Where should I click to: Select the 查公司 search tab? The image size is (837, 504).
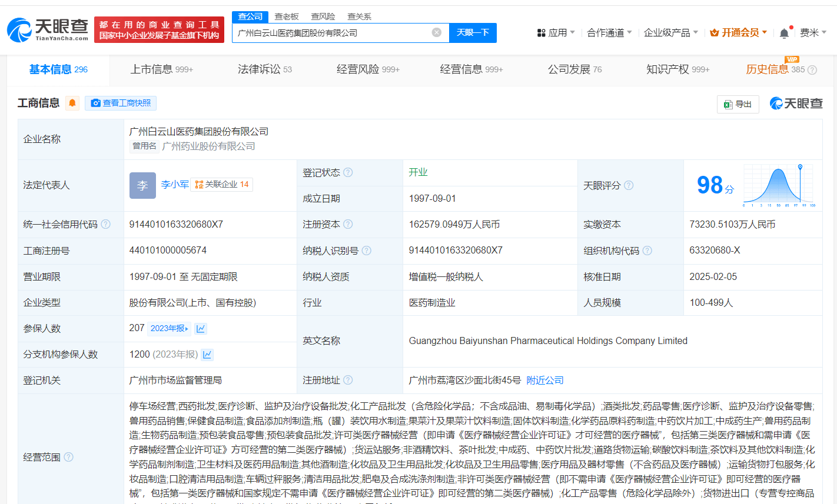click(250, 16)
